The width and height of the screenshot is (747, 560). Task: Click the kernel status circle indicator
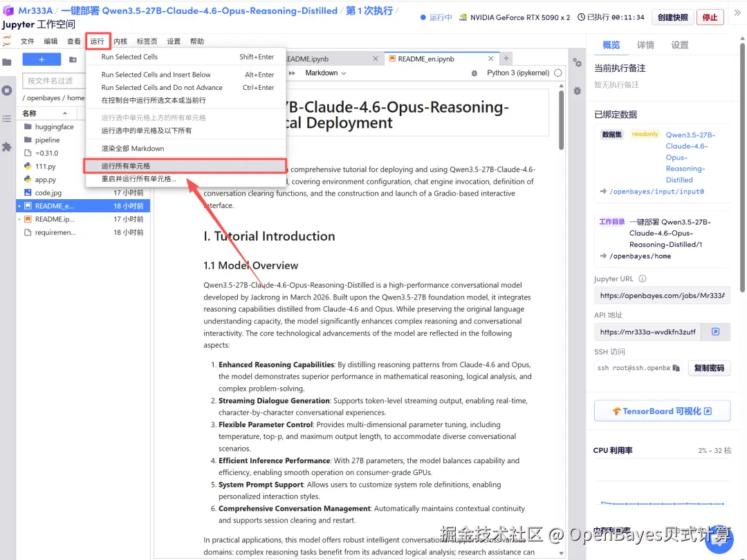pyautogui.click(x=558, y=73)
